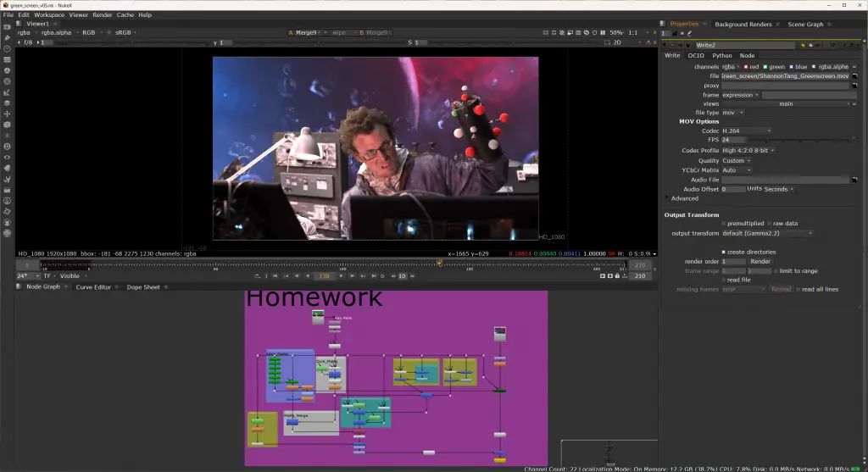Open the Merge nodes layers icon

pyautogui.click(x=7, y=103)
